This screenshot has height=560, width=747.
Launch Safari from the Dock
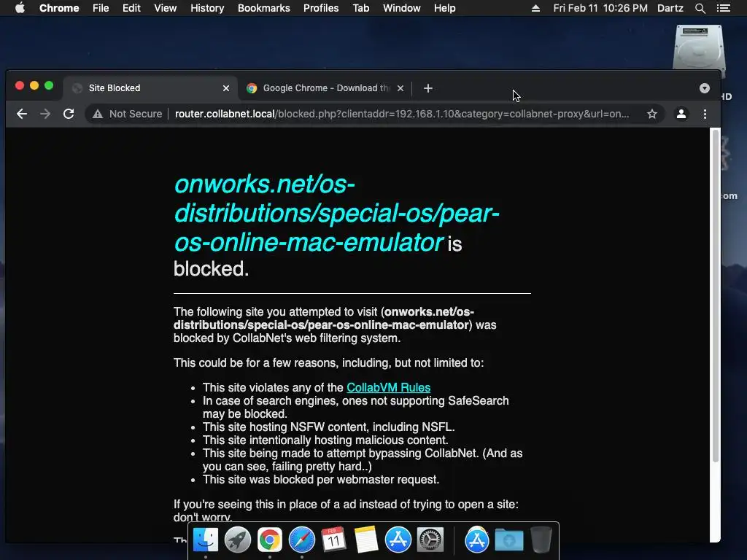pos(301,540)
